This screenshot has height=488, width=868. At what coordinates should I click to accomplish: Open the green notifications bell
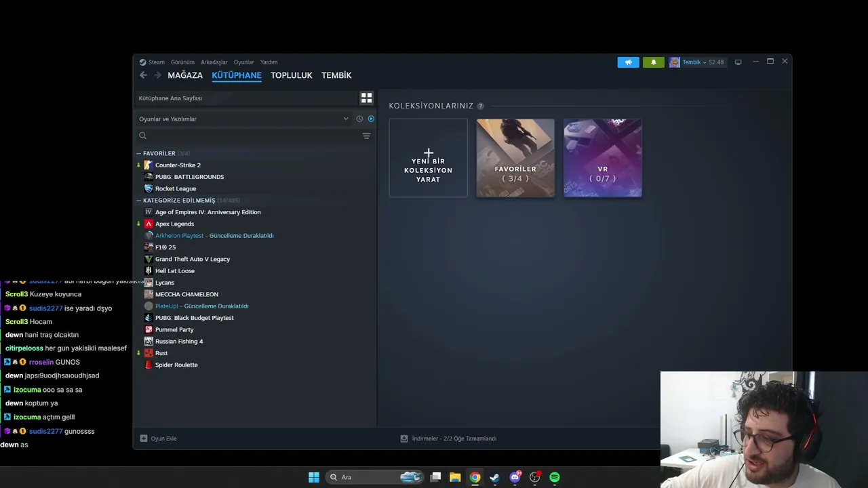[x=654, y=62]
